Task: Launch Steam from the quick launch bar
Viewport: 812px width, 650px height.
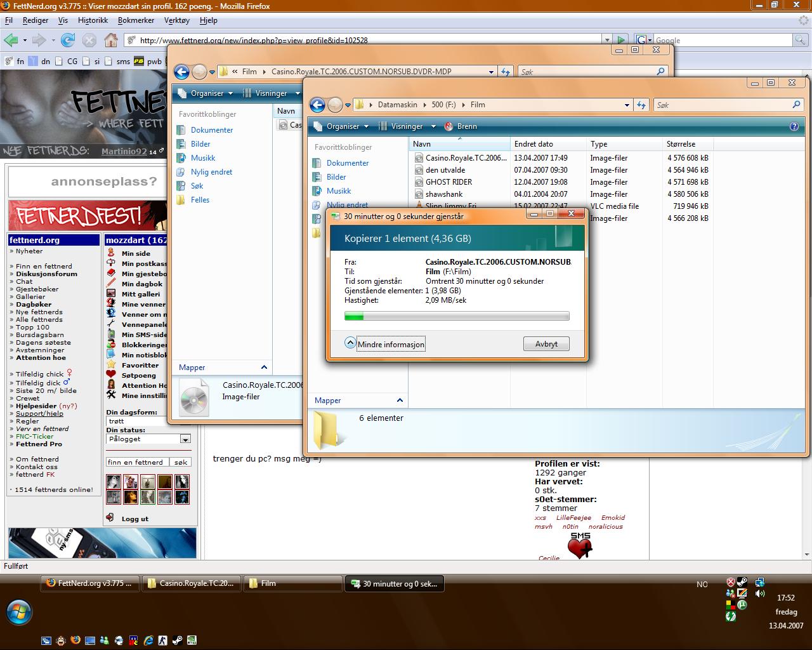Action: [x=177, y=640]
